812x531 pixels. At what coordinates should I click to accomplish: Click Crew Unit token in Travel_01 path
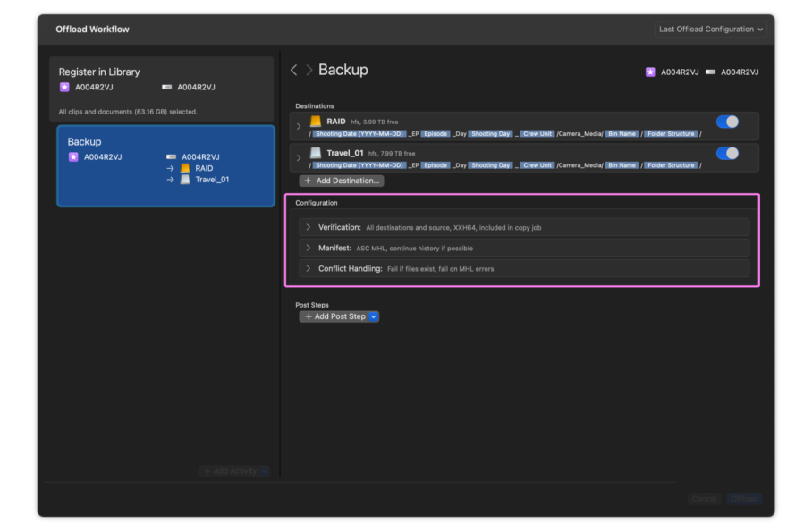537,165
